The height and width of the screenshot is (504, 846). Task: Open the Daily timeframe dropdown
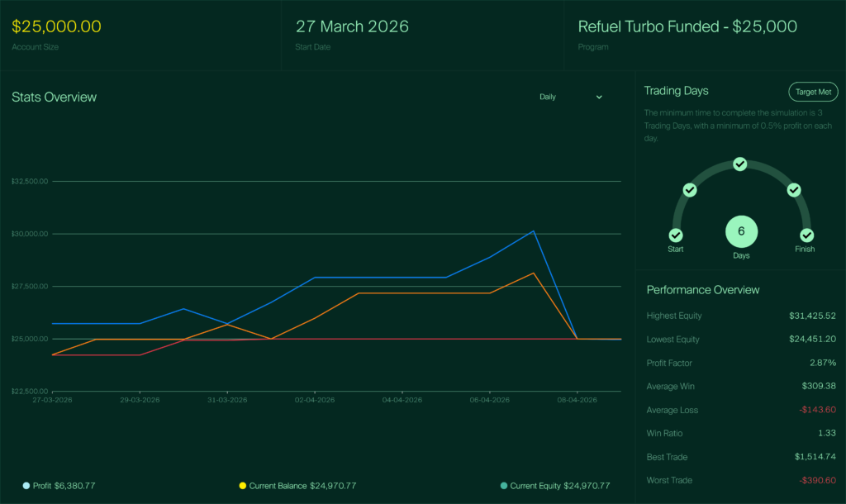570,97
